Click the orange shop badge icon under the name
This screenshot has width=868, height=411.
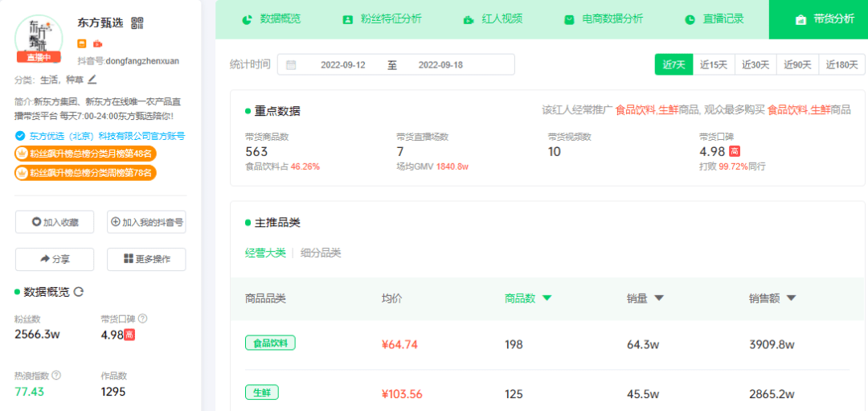[x=82, y=43]
